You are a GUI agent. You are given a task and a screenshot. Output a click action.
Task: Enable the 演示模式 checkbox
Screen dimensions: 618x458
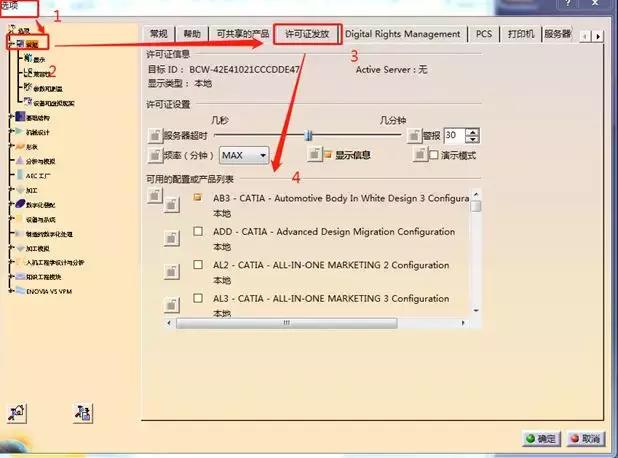coord(433,155)
